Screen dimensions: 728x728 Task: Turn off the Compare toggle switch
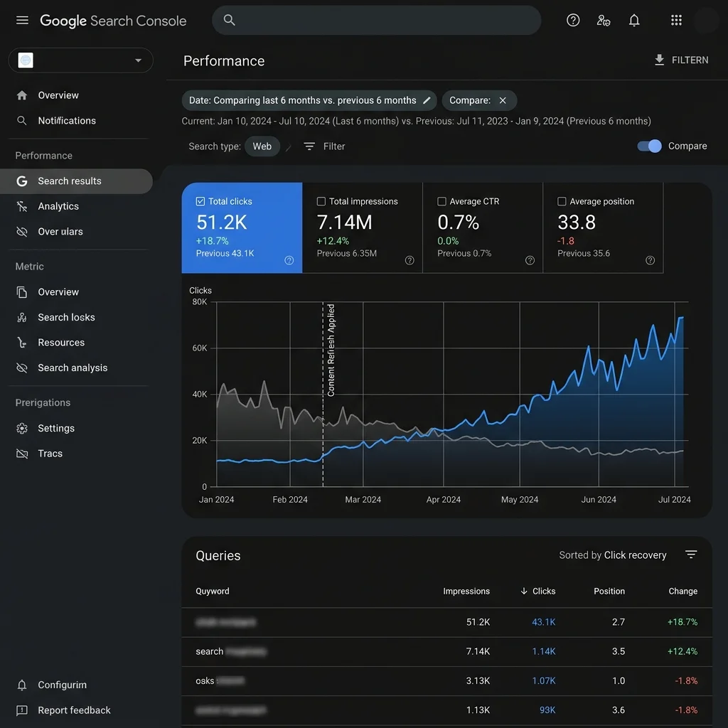[x=649, y=146]
